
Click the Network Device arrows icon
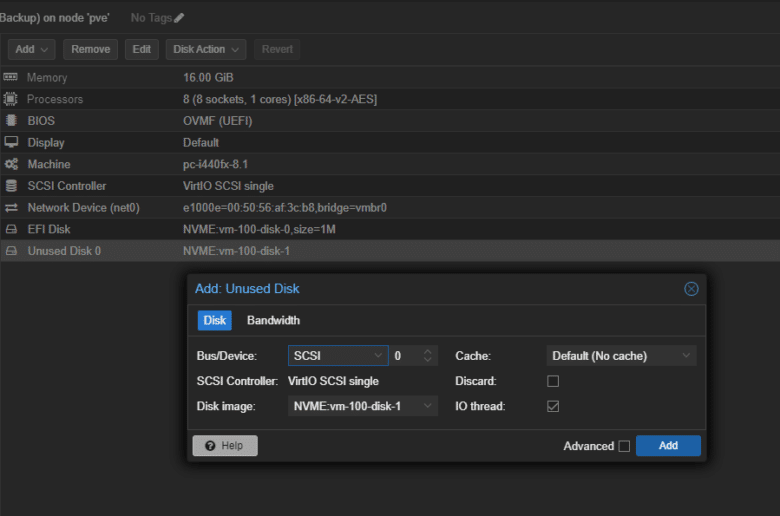(x=11, y=207)
